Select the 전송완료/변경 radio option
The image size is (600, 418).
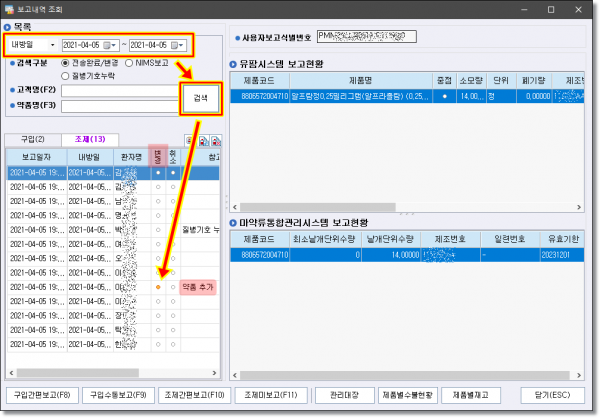click(x=66, y=62)
